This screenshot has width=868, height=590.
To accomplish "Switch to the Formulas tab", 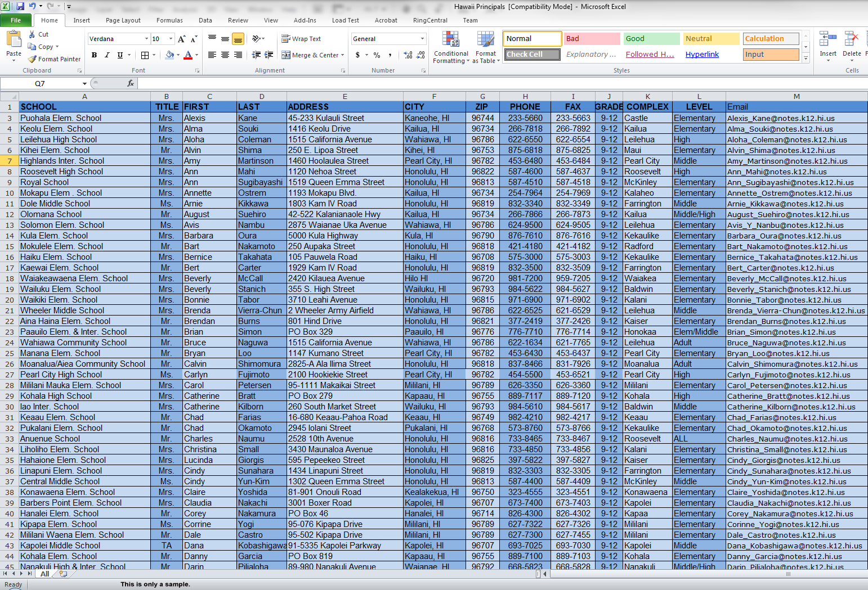I will coord(169,20).
